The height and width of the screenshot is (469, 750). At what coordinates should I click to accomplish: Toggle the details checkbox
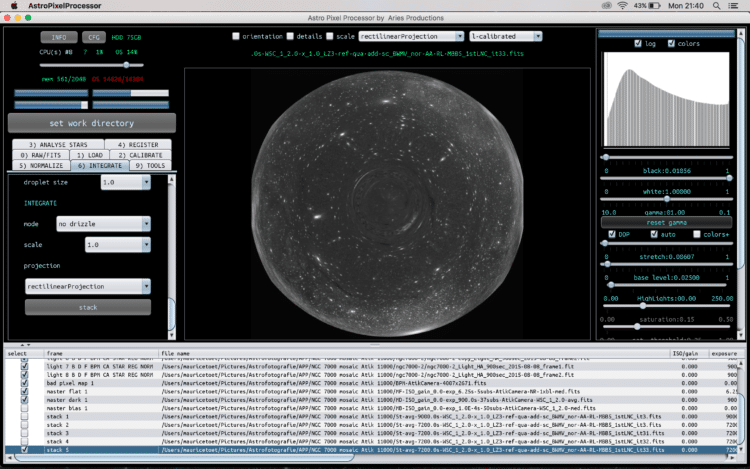[x=290, y=36]
